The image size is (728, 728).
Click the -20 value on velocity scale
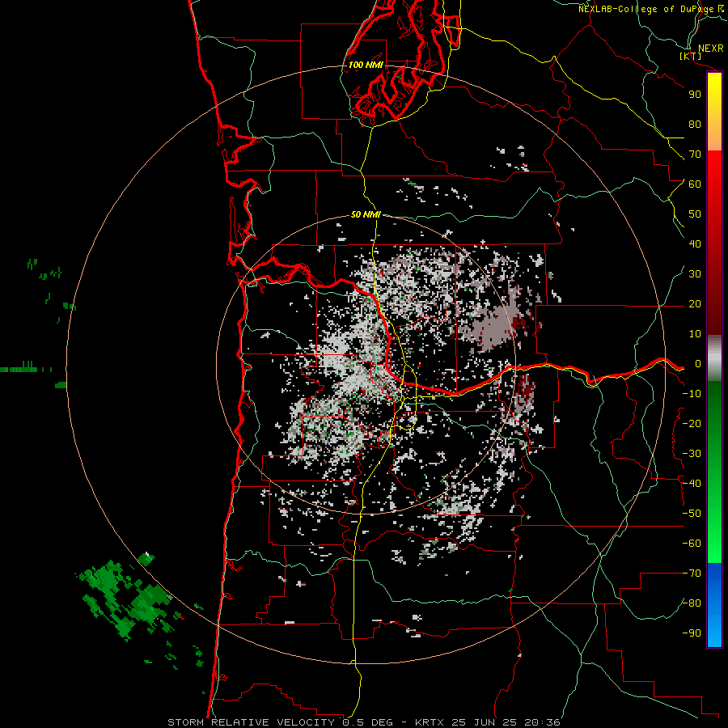[692, 423]
